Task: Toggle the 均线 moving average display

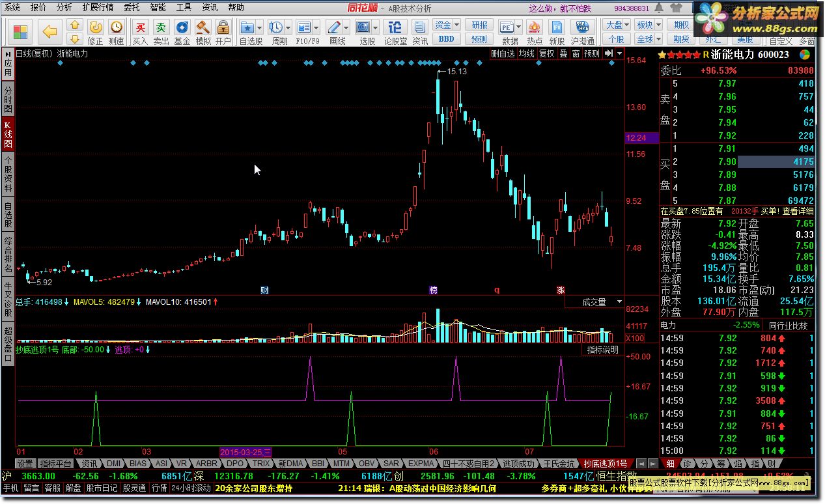Action: coord(527,54)
